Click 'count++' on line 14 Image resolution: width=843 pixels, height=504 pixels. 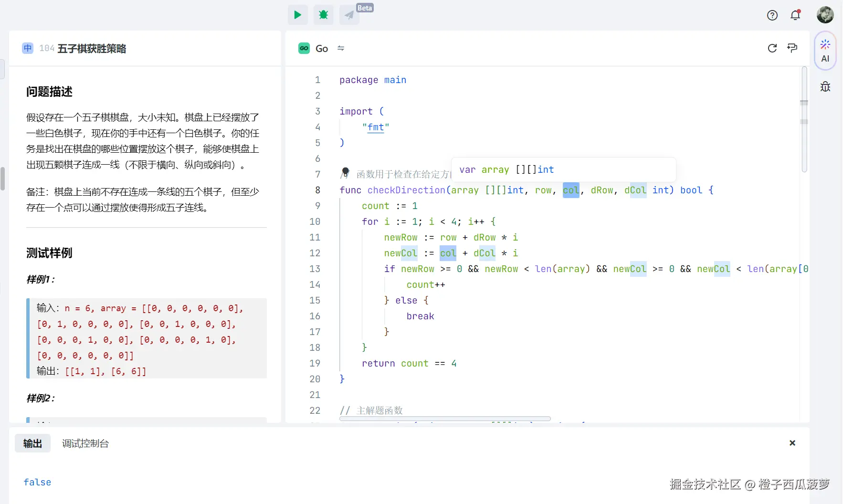(x=426, y=284)
